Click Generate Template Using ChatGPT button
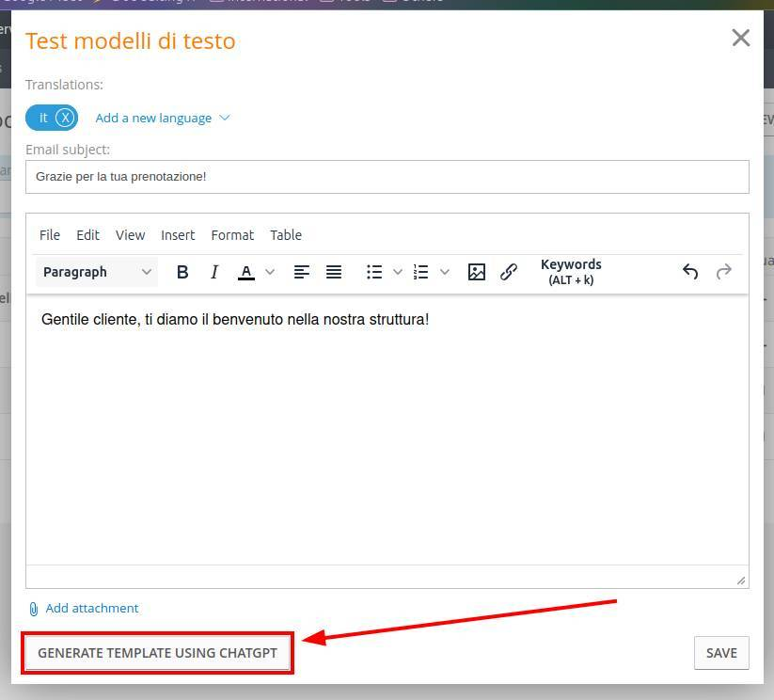774x700 pixels. pos(157,653)
